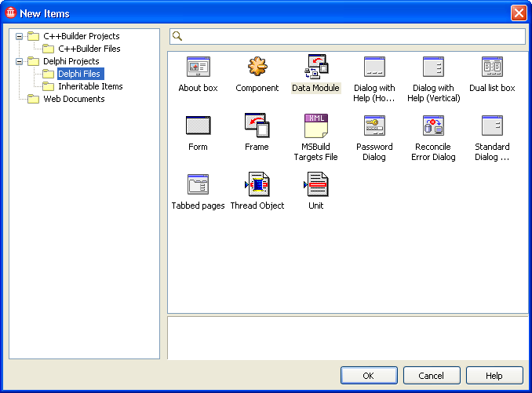Open Help for New Items
This screenshot has height=393, width=532.
tap(494, 376)
